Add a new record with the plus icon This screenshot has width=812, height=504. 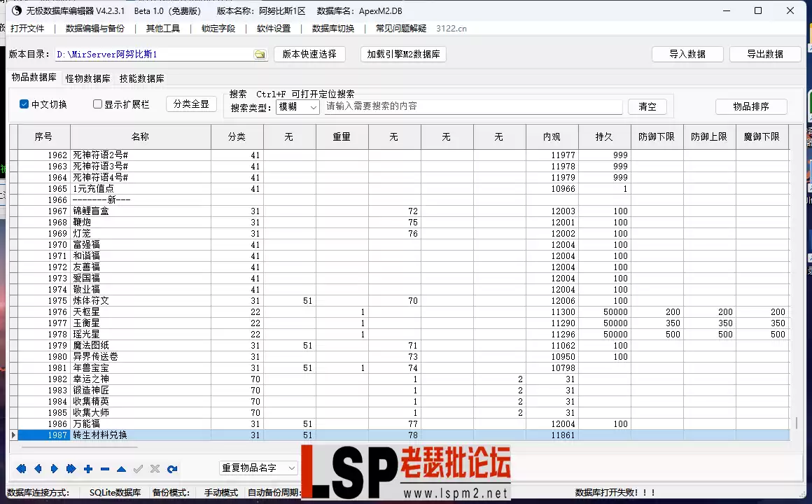(x=88, y=469)
